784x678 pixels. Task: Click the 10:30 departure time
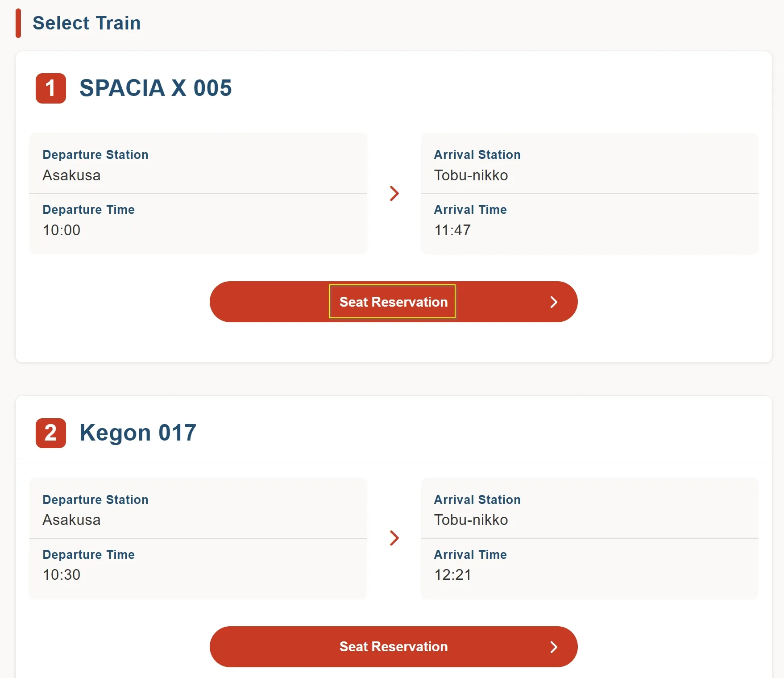pyautogui.click(x=62, y=574)
